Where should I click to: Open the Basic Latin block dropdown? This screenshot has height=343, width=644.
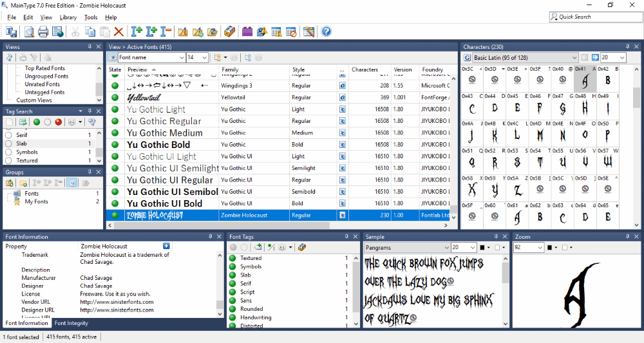(574, 57)
